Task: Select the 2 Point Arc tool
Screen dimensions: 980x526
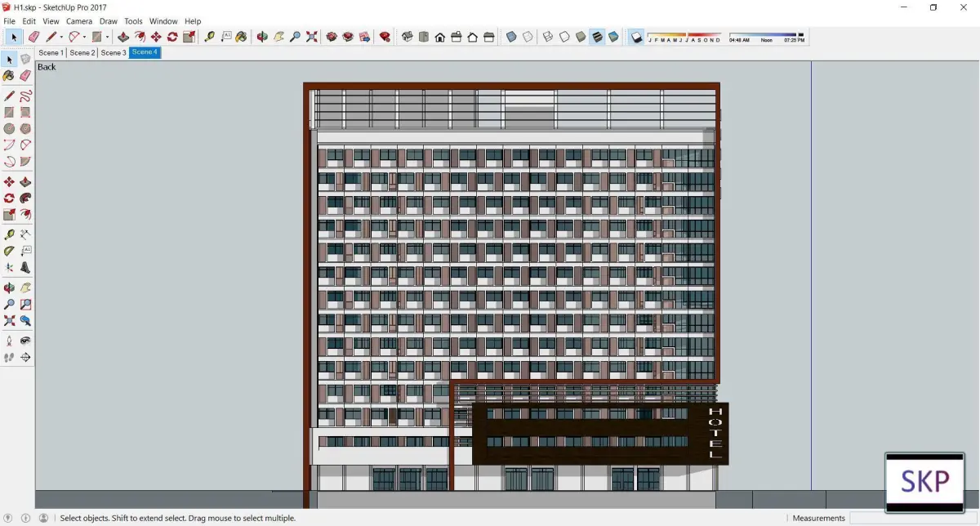Action: pos(25,145)
